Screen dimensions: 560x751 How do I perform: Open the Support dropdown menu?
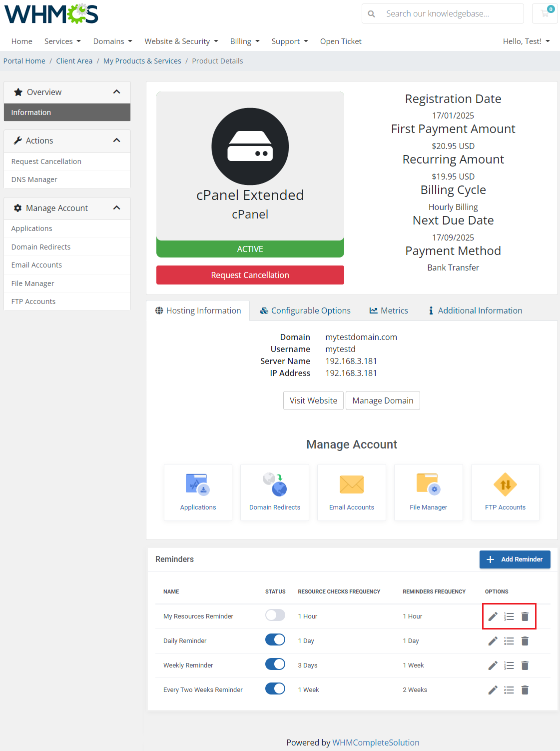[290, 41]
